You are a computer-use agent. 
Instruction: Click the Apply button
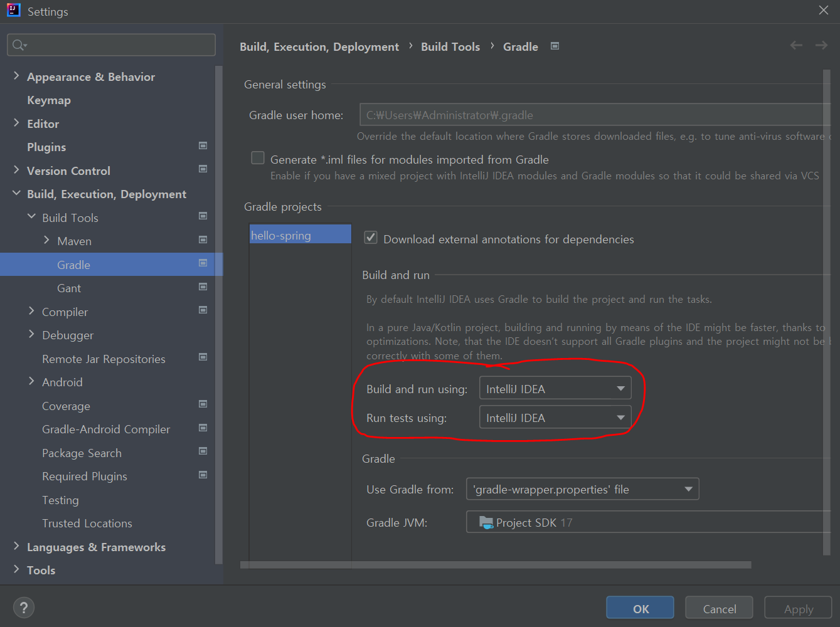pyautogui.click(x=798, y=608)
